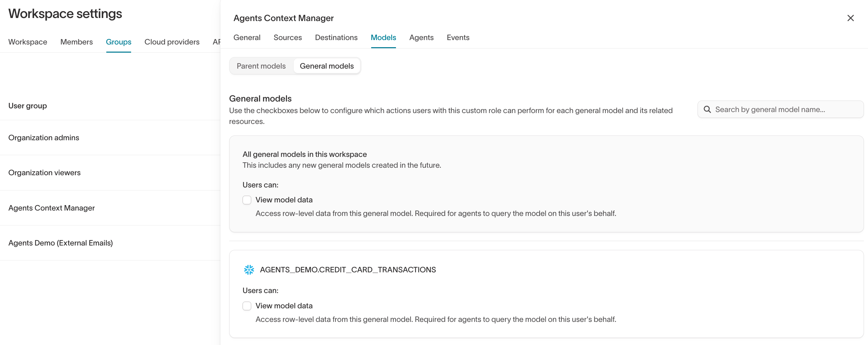This screenshot has height=345, width=868.
Task: Go to the Events tab
Action: click(x=458, y=37)
